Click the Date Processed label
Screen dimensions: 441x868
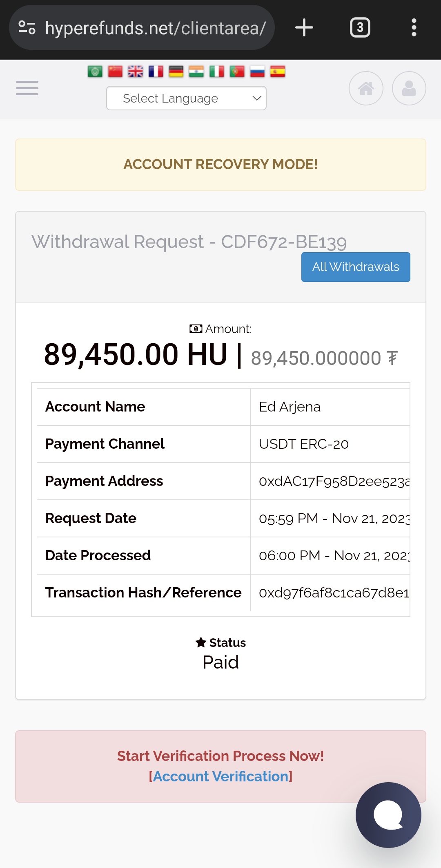98,555
